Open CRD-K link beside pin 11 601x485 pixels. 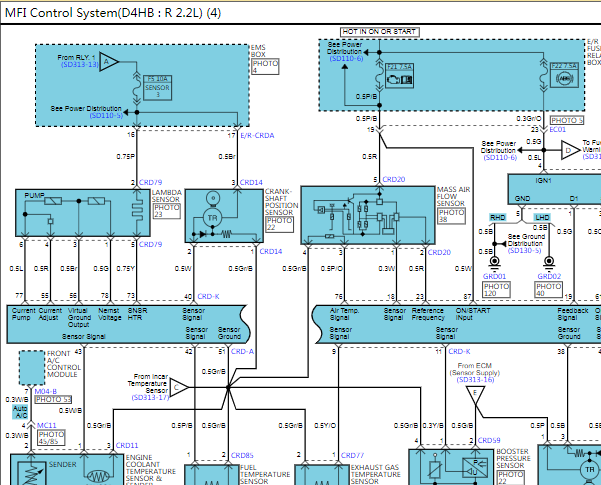[x=459, y=351]
